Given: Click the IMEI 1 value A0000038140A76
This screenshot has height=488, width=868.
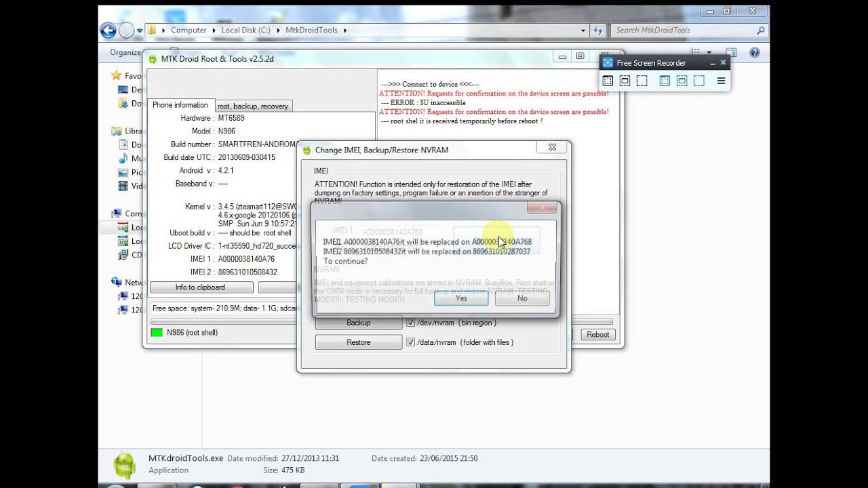Looking at the screenshot, I should 246,259.
